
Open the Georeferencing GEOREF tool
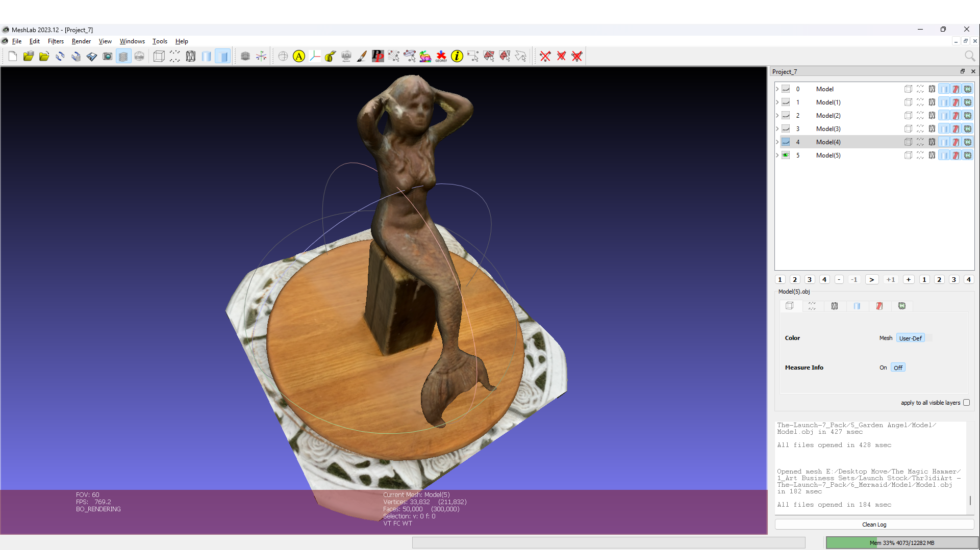(441, 56)
